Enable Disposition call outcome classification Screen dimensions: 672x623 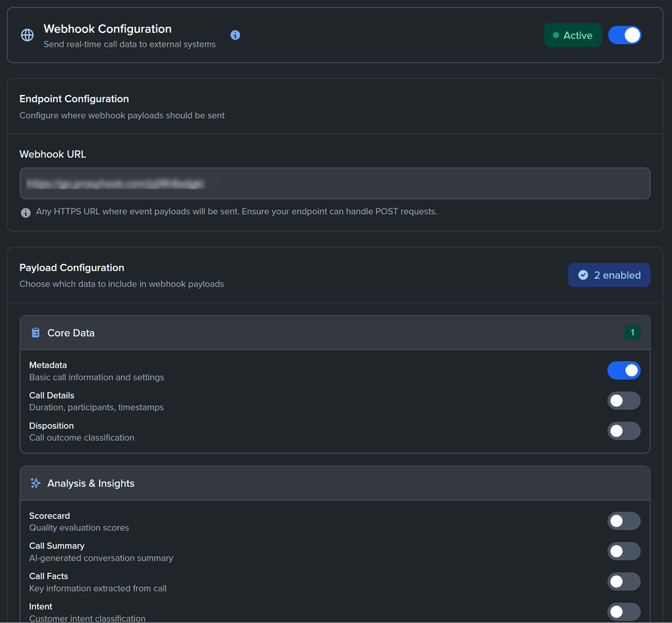pyautogui.click(x=624, y=430)
